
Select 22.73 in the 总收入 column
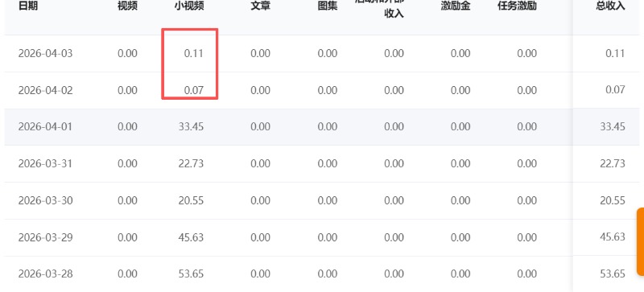coord(613,163)
